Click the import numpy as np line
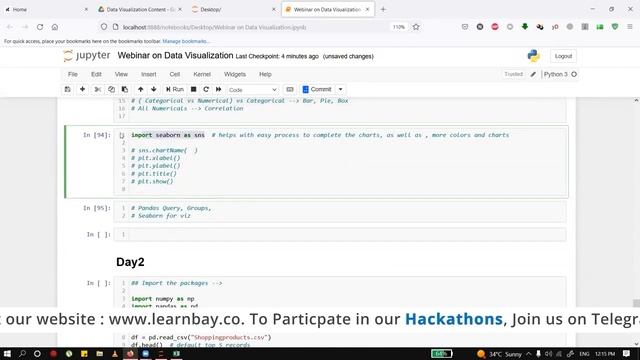 click(162, 299)
